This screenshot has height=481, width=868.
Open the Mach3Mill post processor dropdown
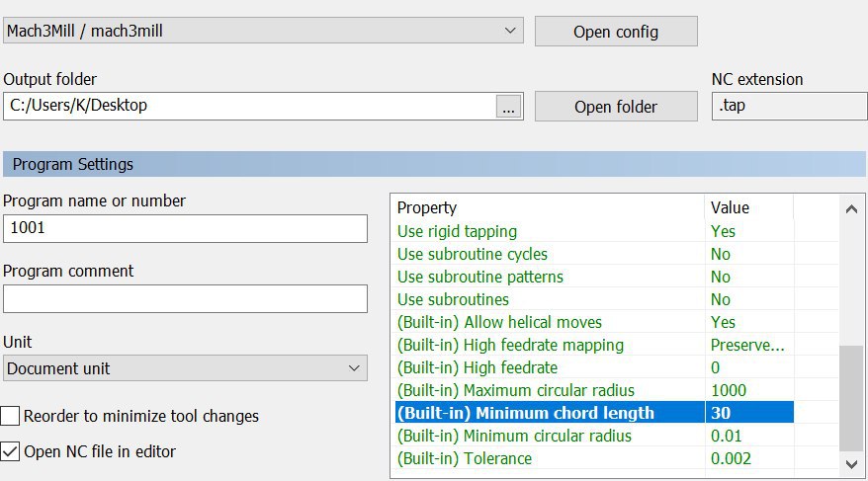coord(263,31)
